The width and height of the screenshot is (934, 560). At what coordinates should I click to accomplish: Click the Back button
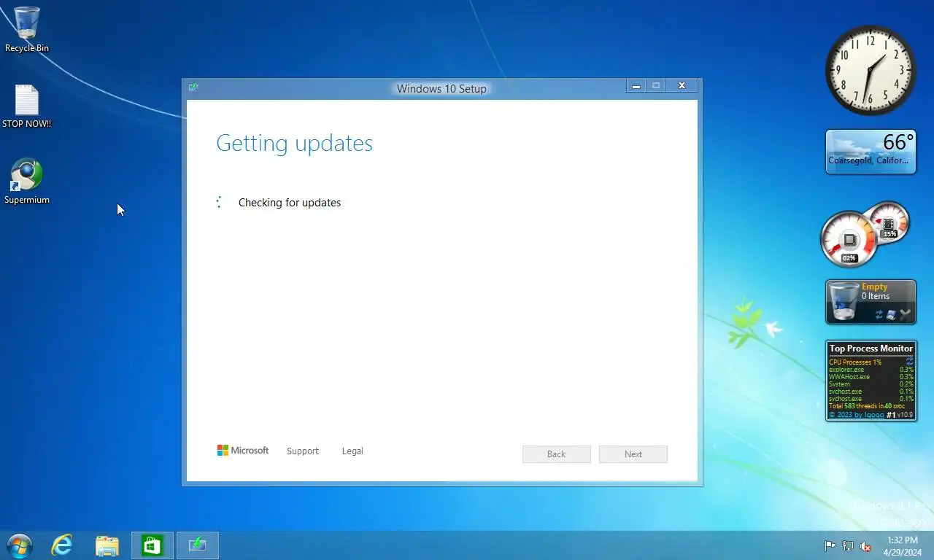pyautogui.click(x=557, y=454)
